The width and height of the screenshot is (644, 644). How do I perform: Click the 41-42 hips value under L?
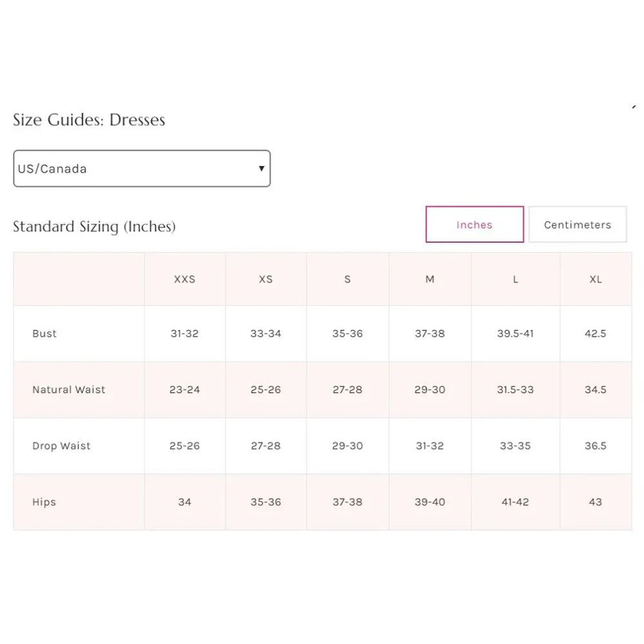click(x=515, y=502)
